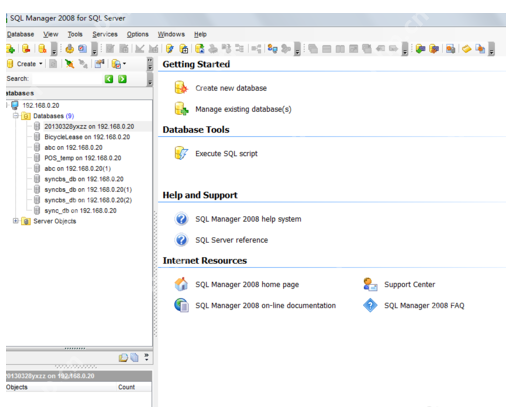The height and width of the screenshot is (407, 516).
Task: Click the database icon with green arrow
Action: 200,49
